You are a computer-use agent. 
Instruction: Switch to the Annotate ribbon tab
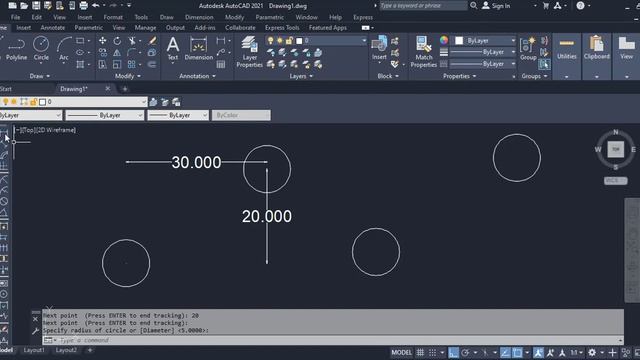(53, 27)
